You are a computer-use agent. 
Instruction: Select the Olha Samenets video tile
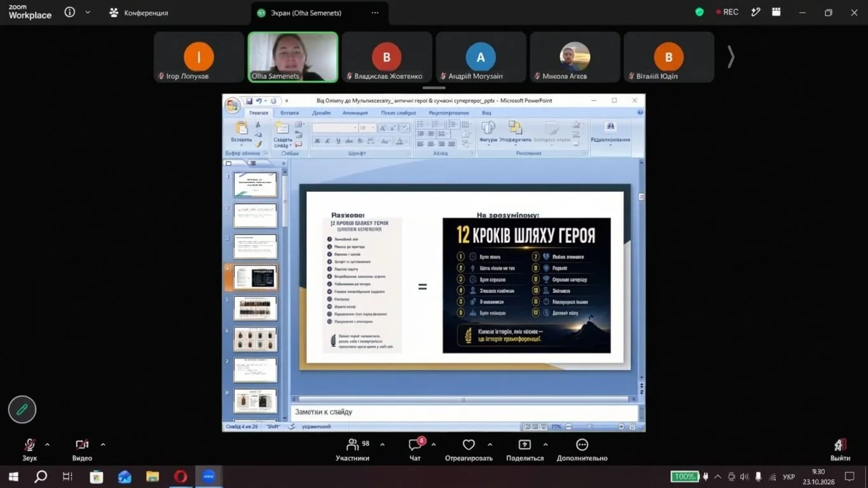(293, 57)
